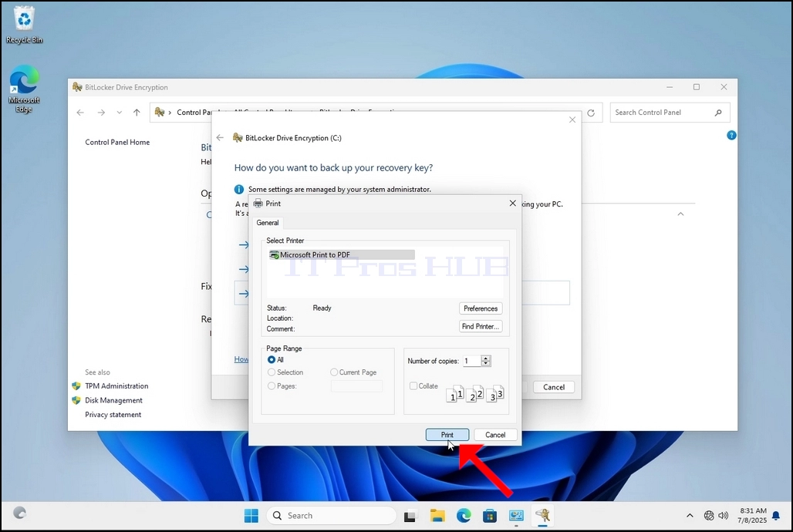Open Privacy statement link

(113, 415)
